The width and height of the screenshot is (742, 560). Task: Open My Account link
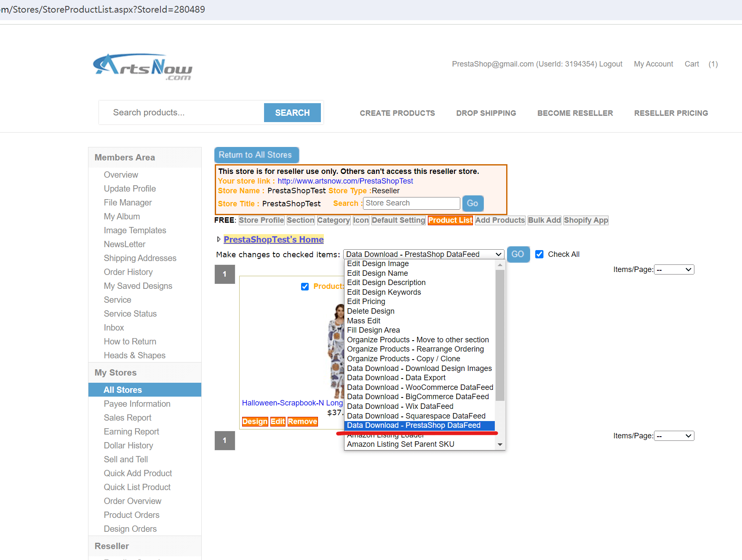coord(654,64)
